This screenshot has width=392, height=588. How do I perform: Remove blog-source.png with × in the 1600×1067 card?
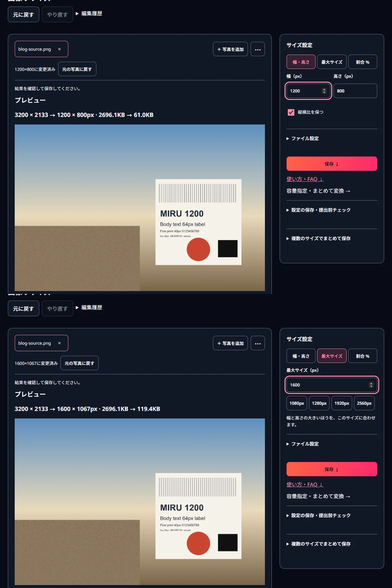(59, 343)
